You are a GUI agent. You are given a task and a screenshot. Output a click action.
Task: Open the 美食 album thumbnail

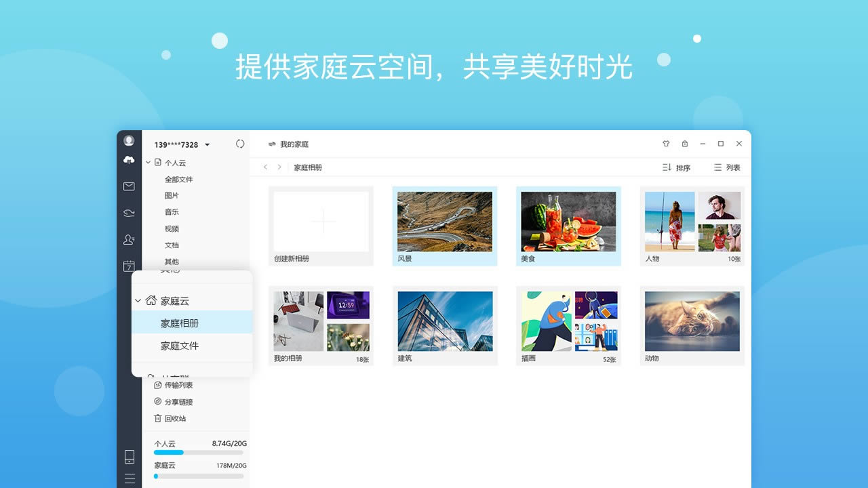(568, 222)
